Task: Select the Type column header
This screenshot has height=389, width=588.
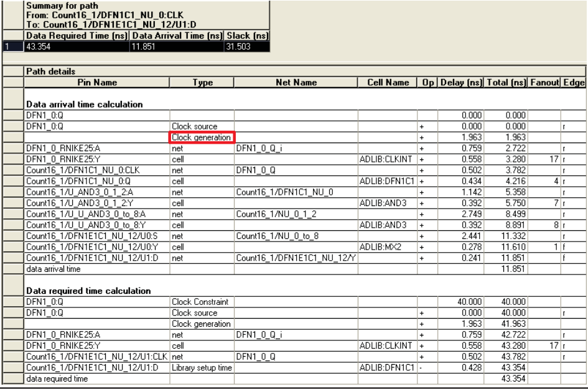Action: [x=202, y=82]
